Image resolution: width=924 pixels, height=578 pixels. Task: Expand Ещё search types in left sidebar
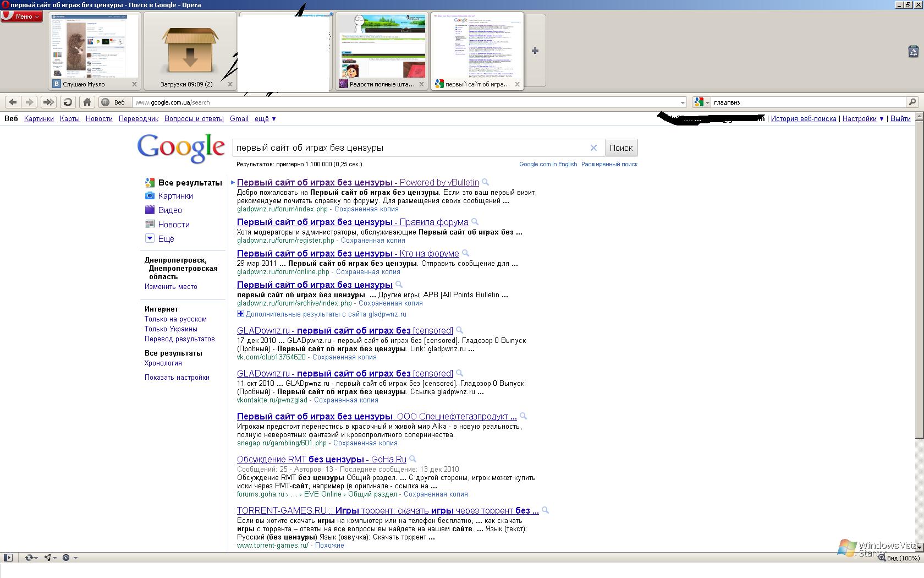166,238
